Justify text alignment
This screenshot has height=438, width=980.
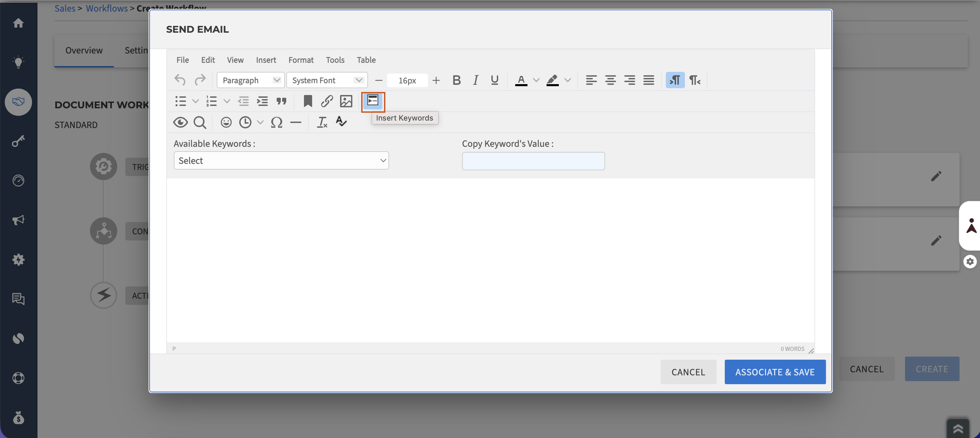(649, 80)
